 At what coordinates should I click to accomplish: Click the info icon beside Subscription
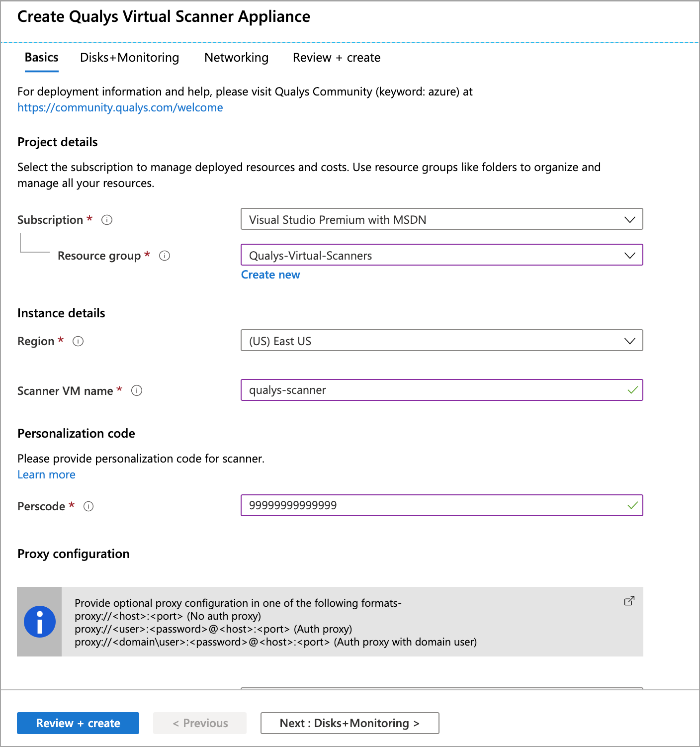click(x=106, y=219)
